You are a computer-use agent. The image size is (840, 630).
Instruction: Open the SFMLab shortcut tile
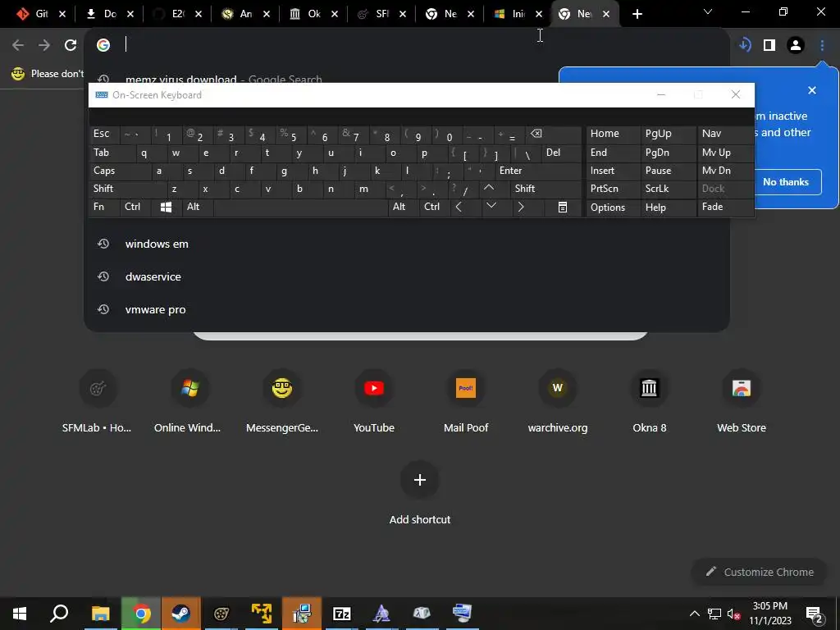click(97, 400)
